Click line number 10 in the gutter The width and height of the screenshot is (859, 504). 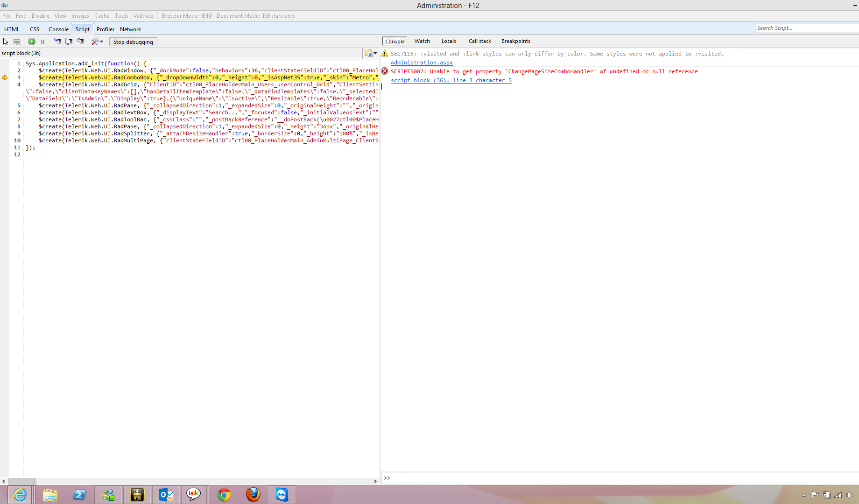click(17, 140)
